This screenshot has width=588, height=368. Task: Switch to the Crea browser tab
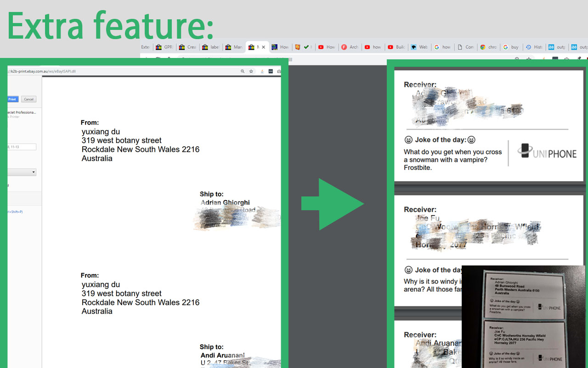(x=187, y=47)
